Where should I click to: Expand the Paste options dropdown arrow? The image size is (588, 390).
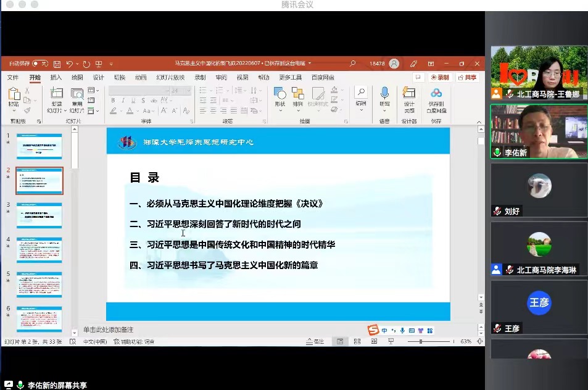[14, 110]
